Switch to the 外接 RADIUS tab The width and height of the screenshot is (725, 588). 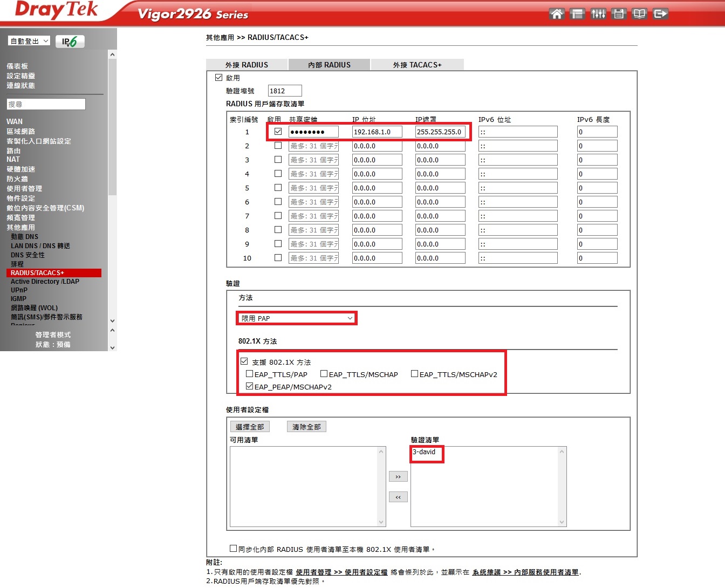pos(247,65)
